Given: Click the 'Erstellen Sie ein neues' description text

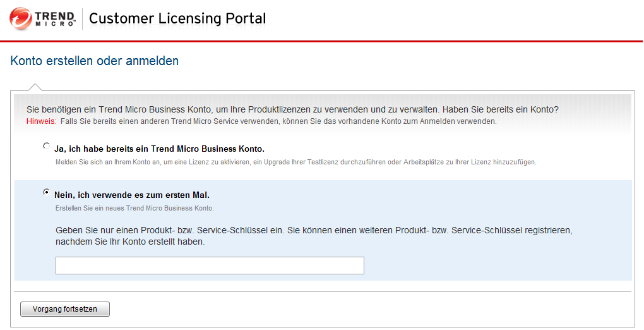Looking at the screenshot, I should tap(134, 208).
